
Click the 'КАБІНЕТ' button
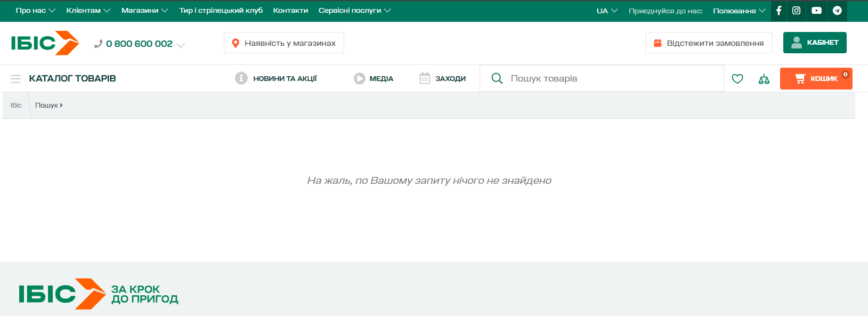click(815, 43)
